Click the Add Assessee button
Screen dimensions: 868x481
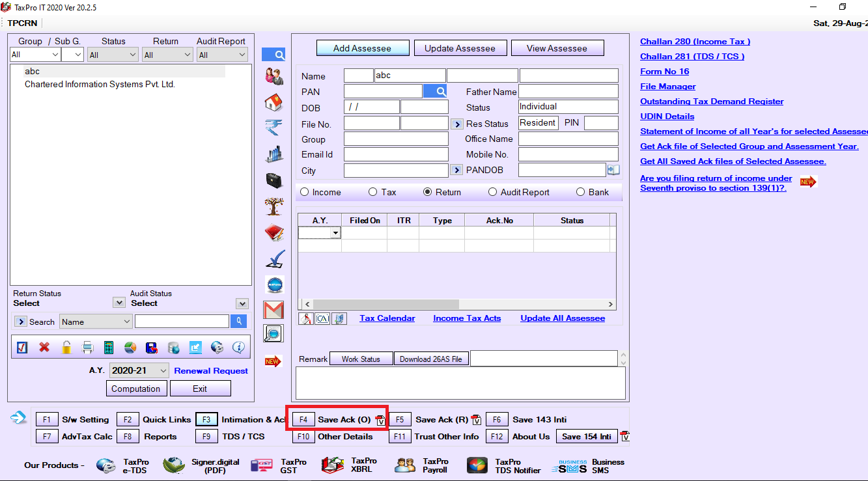pyautogui.click(x=363, y=48)
